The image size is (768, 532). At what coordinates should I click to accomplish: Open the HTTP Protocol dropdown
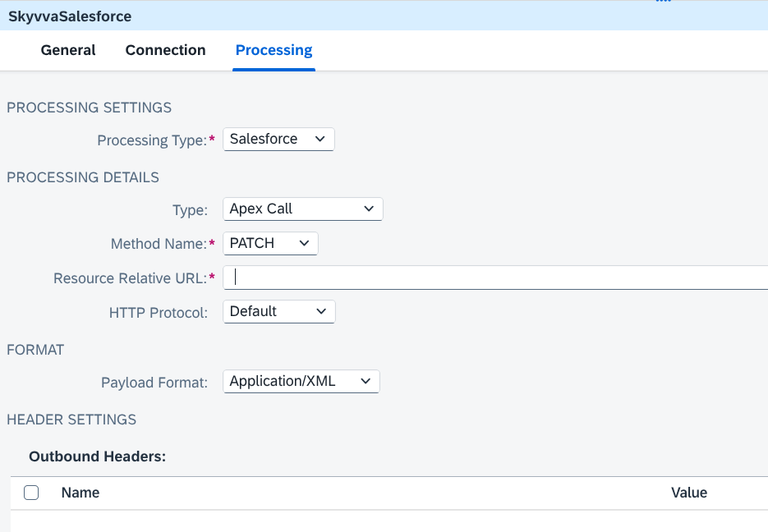click(279, 312)
